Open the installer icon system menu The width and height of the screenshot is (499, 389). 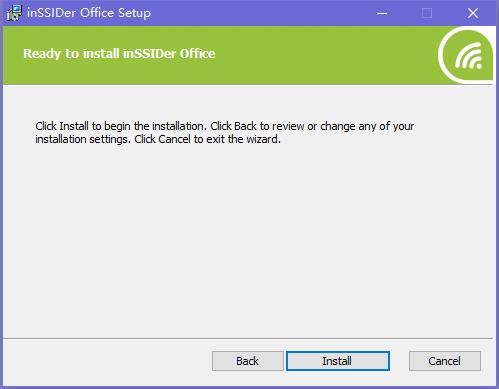click(14, 13)
